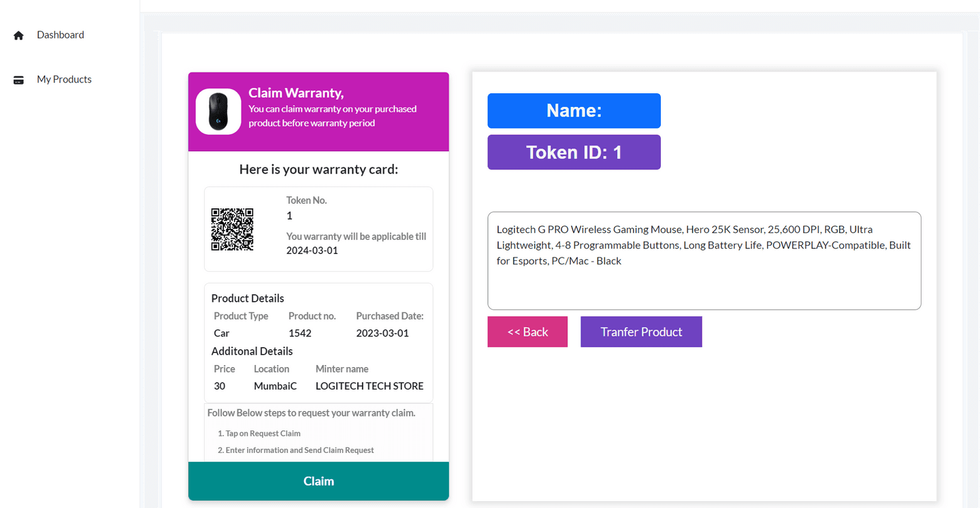Click 'Follow Below steps' instruction text
The image size is (980, 508).
[311, 413]
